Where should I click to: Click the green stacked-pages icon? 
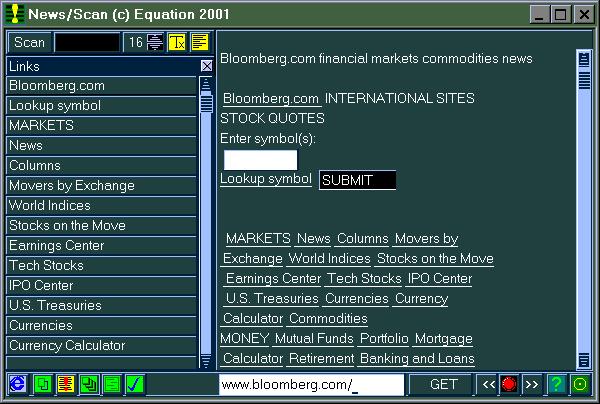pos(89,384)
